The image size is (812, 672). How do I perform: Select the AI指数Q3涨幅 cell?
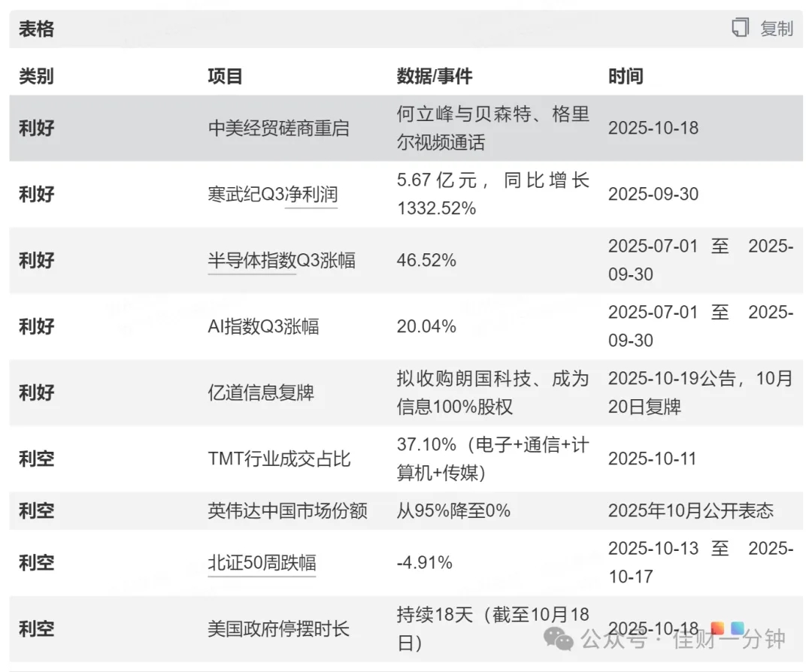tap(263, 326)
